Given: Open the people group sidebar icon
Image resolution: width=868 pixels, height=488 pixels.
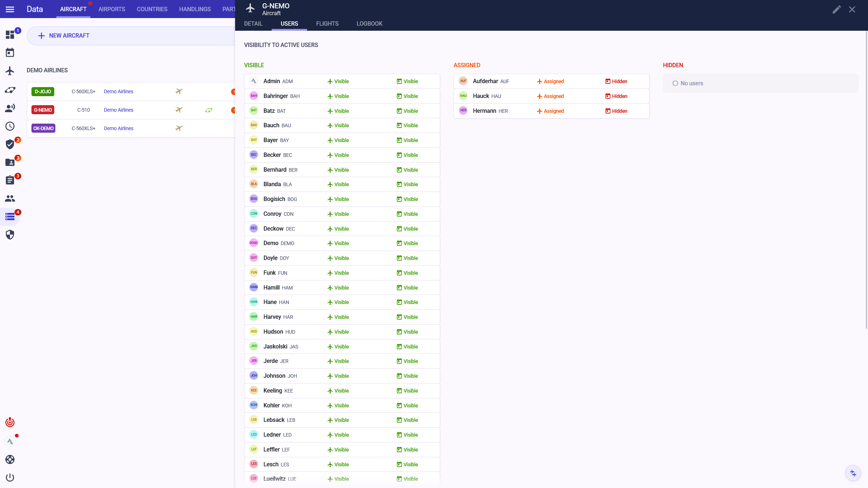Looking at the screenshot, I should pos(10,198).
